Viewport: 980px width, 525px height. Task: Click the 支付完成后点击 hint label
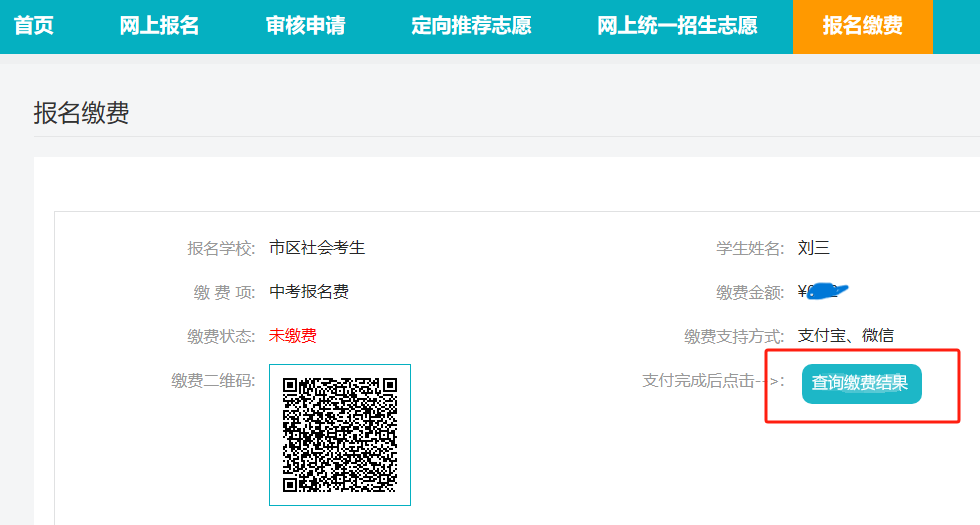tap(713, 381)
